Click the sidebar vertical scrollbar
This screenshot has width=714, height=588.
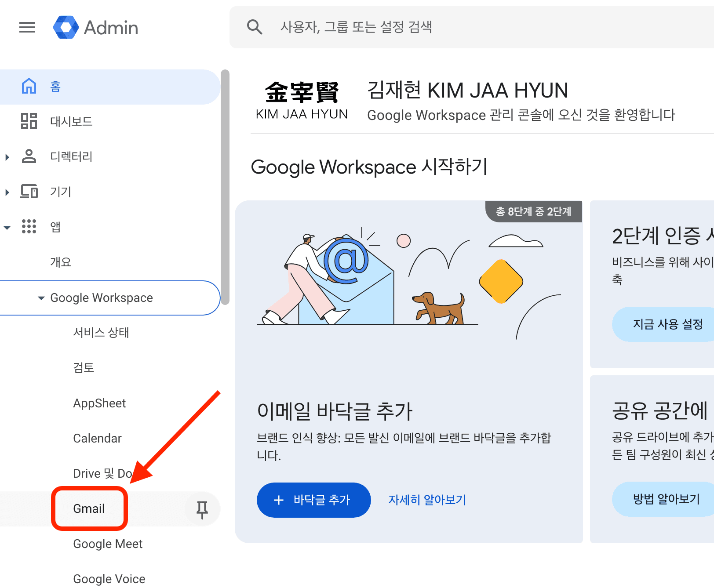click(225, 187)
